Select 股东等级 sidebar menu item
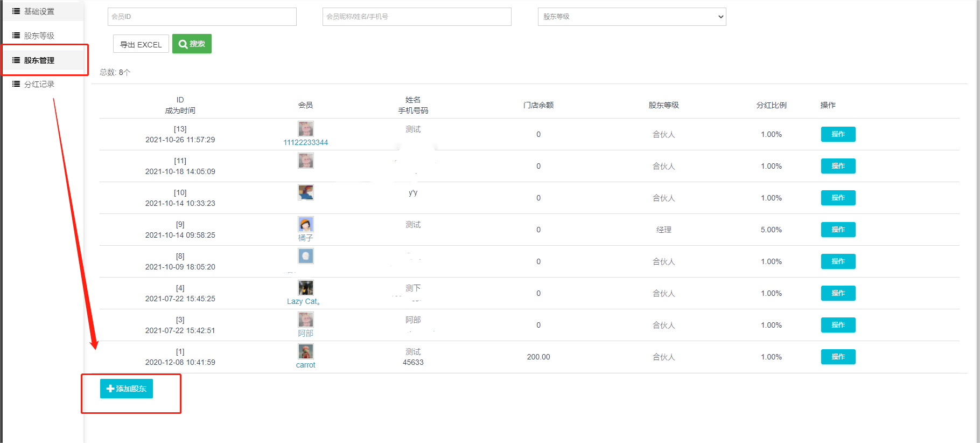The height and width of the screenshot is (443, 980). [x=39, y=36]
